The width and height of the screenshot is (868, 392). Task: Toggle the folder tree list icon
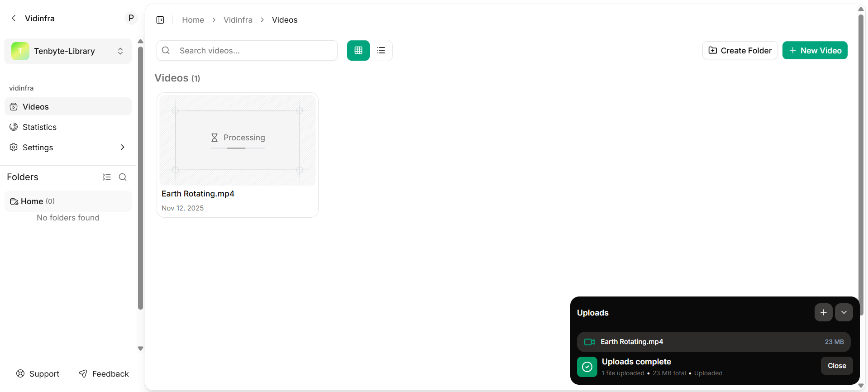point(107,177)
